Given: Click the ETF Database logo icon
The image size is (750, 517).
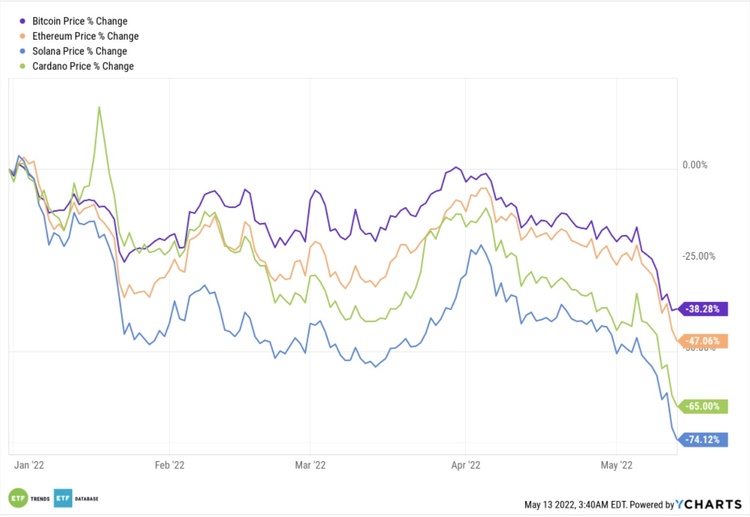Looking at the screenshot, I should point(63,498).
